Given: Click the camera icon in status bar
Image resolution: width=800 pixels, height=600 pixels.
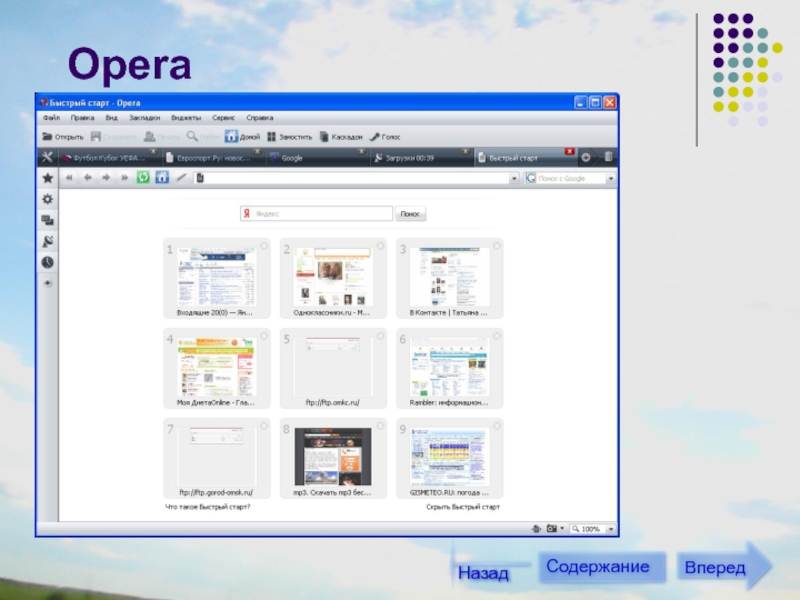Looking at the screenshot, I should [552, 529].
